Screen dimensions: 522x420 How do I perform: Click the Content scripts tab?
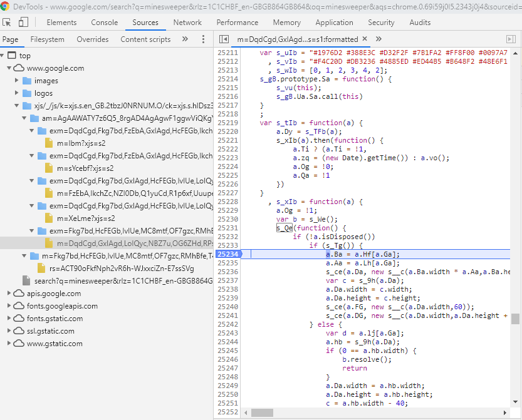[x=145, y=39]
